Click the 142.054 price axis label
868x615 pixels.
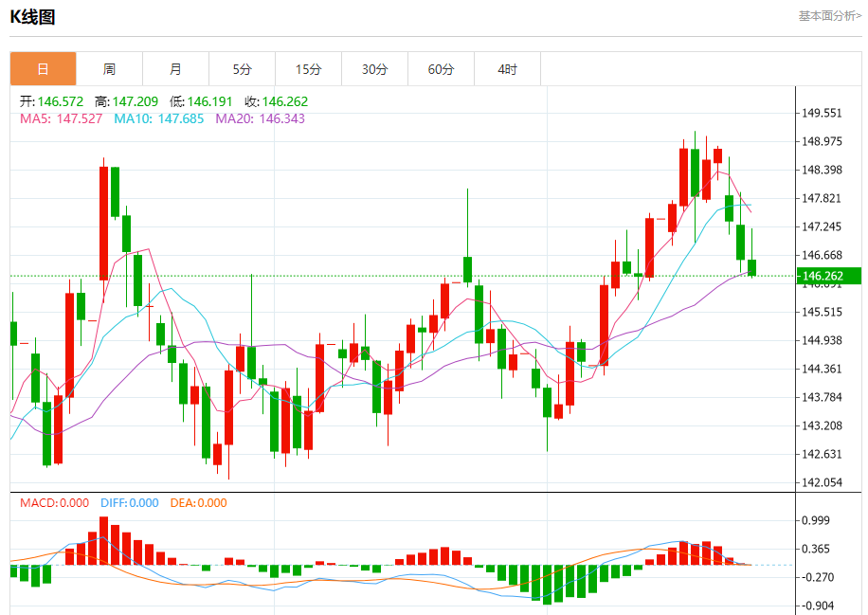click(x=822, y=482)
